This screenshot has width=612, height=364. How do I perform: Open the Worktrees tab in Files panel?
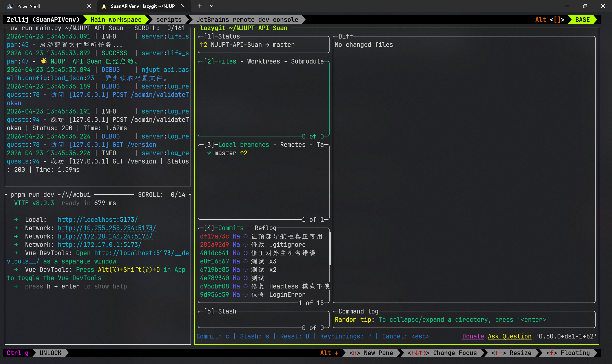click(x=263, y=61)
